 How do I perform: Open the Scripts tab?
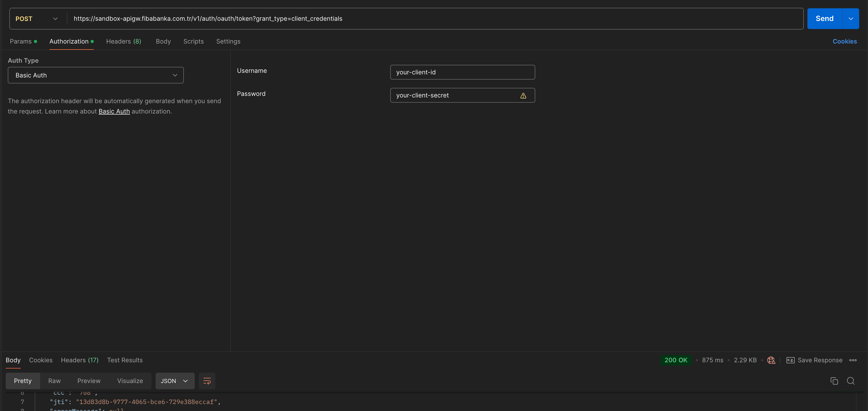[x=193, y=41]
